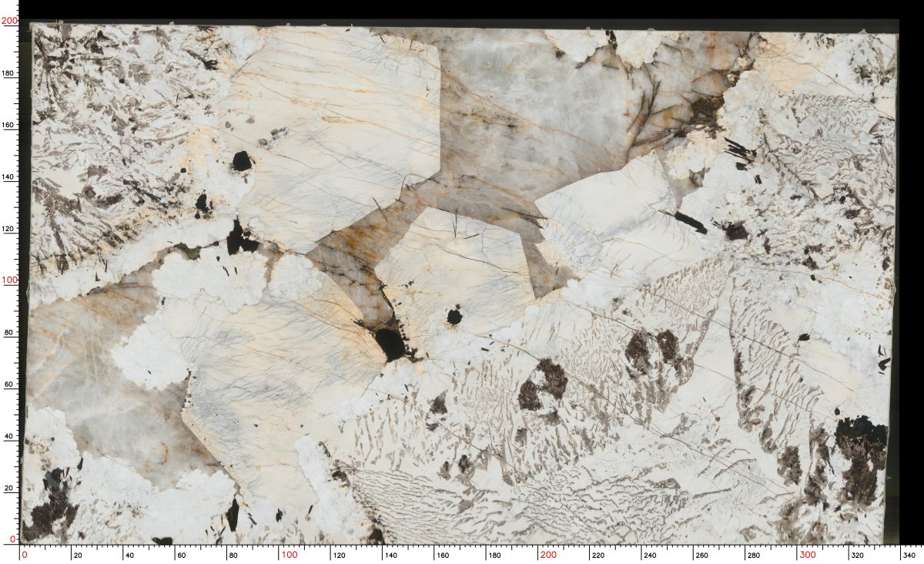Click red 200 on the horizontal ruler
This screenshot has height=564, width=924.
click(x=548, y=555)
